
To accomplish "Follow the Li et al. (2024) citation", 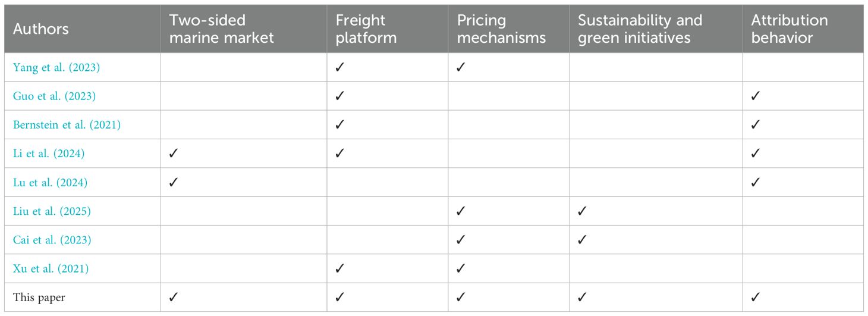I will tap(49, 154).
